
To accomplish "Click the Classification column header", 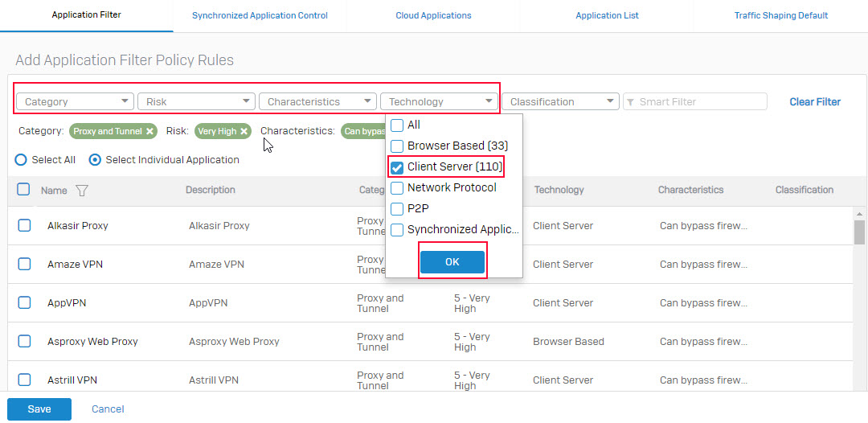I will [805, 190].
